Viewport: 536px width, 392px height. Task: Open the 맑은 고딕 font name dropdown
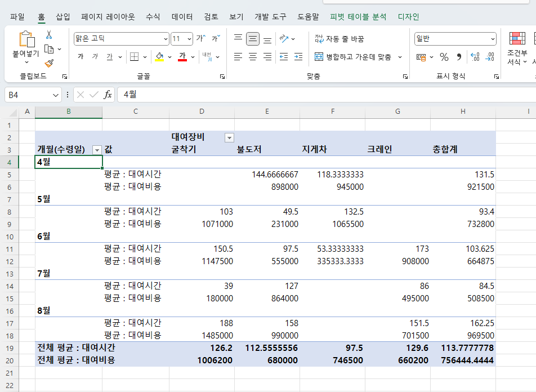(166, 39)
